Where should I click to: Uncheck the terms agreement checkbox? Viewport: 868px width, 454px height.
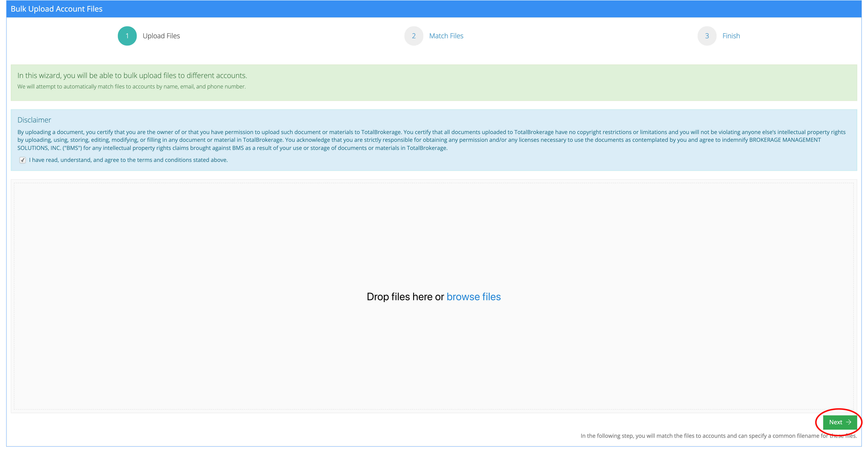(x=23, y=160)
